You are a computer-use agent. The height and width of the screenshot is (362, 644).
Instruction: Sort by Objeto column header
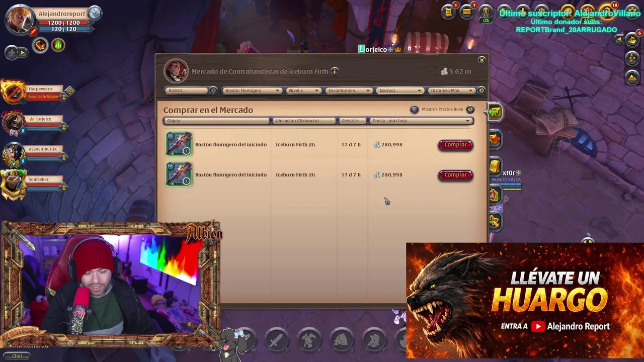click(216, 121)
